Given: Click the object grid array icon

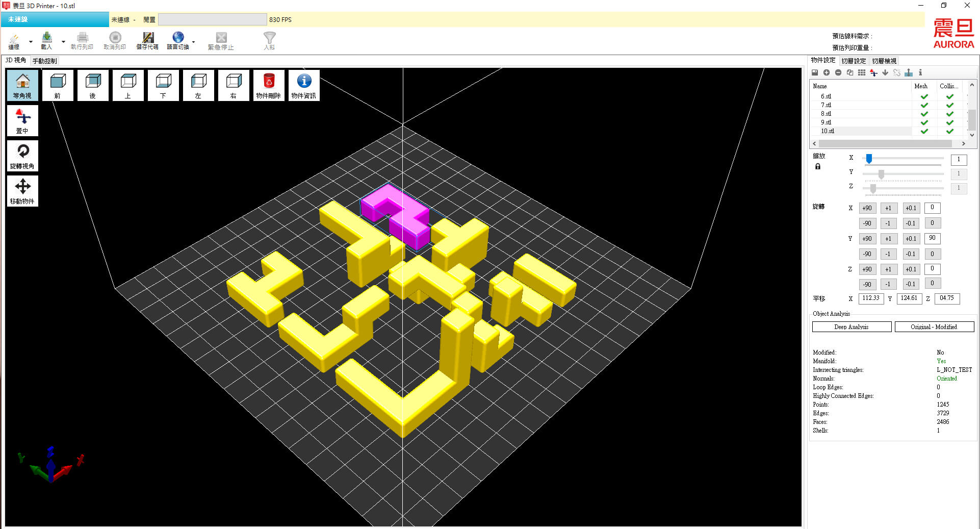Looking at the screenshot, I should click(862, 72).
